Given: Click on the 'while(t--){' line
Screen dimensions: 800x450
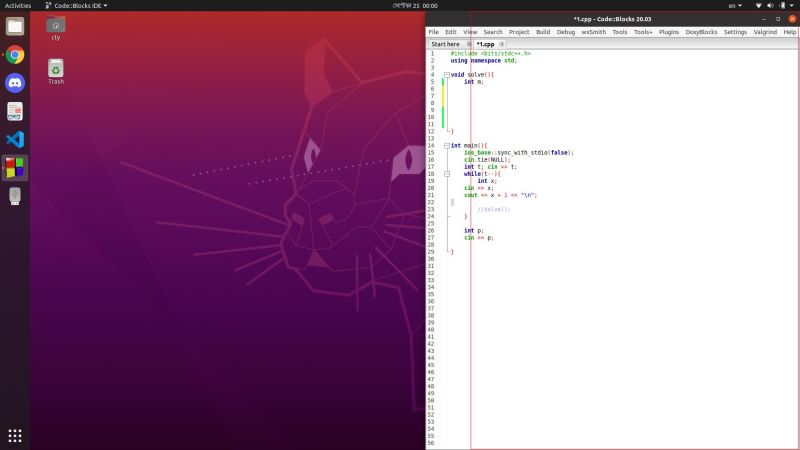Looking at the screenshot, I should pyautogui.click(x=482, y=174).
